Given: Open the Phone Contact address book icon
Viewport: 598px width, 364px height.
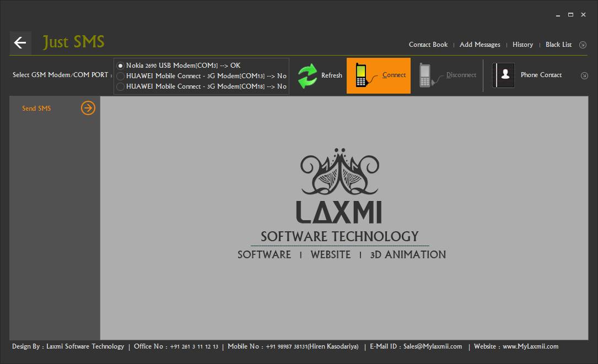Looking at the screenshot, I should (503, 75).
